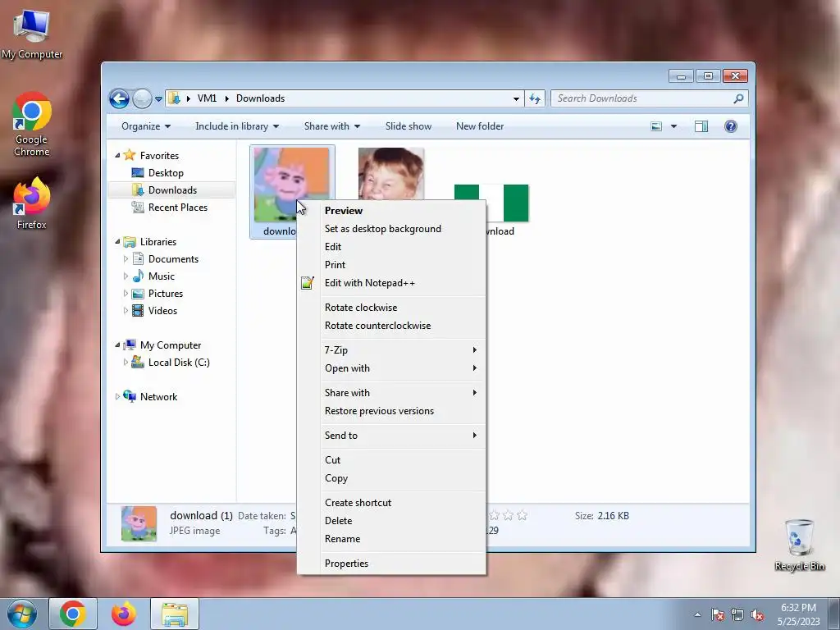Screen dimensions: 840x630
Task: Click the search magnifier icon
Action: tap(738, 98)
